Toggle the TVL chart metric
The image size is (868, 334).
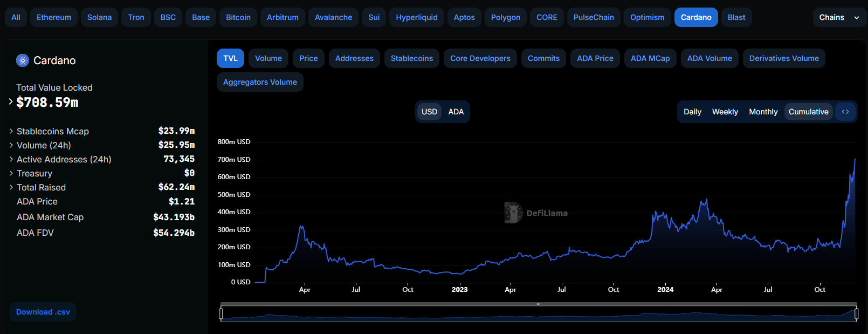(x=230, y=58)
